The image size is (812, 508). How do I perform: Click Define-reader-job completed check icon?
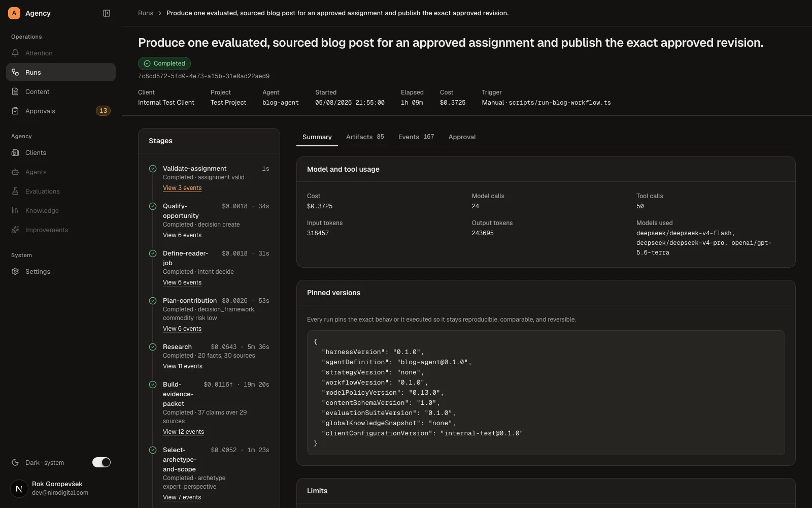coord(153,253)
